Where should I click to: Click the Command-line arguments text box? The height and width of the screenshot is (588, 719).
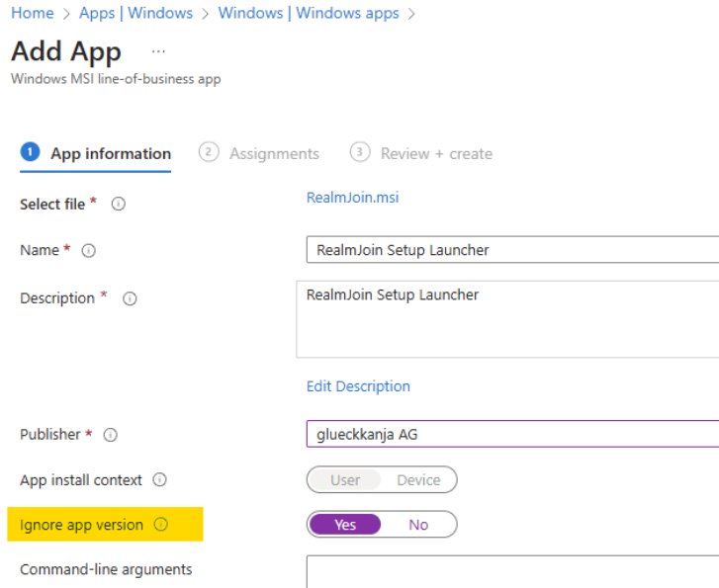tap(512, 571)
